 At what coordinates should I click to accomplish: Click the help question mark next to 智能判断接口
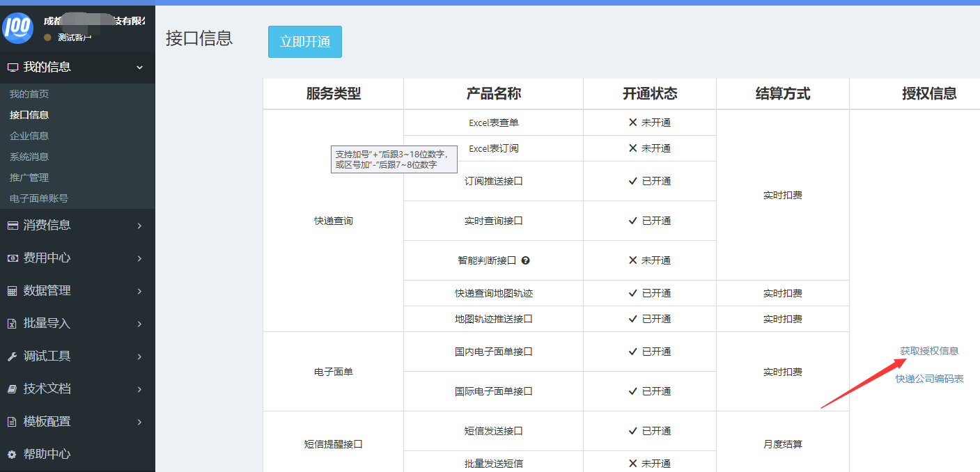[526, 260]
